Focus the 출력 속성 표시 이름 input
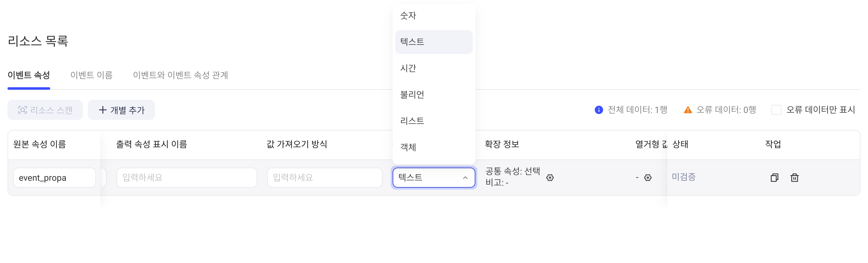The height and width of the screenshot is (263, 868). pyautogui.click(x=187, y=178)
